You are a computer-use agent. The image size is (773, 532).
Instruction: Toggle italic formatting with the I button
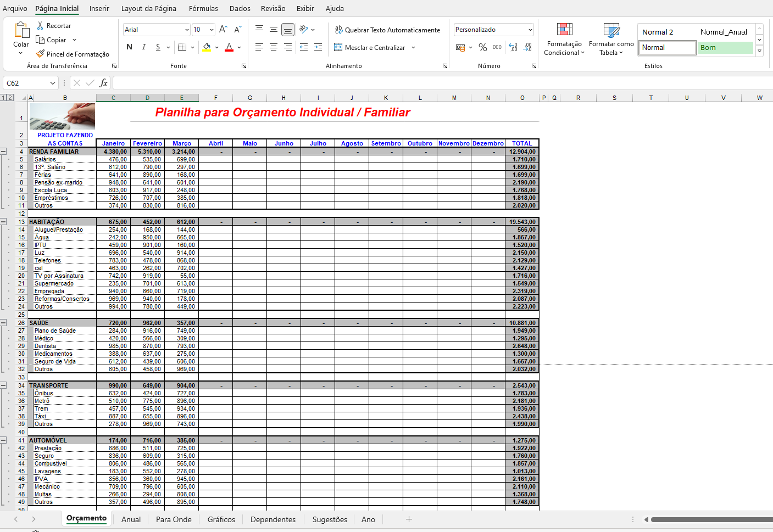[143, 47]
